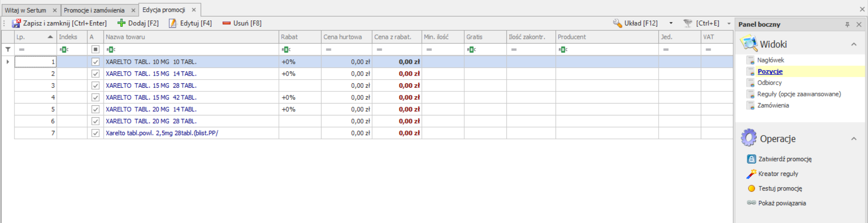The height and width of the screenshot is (223, 868).
Task: Pin the Panel boczny side panel
Action: (847, 24)
